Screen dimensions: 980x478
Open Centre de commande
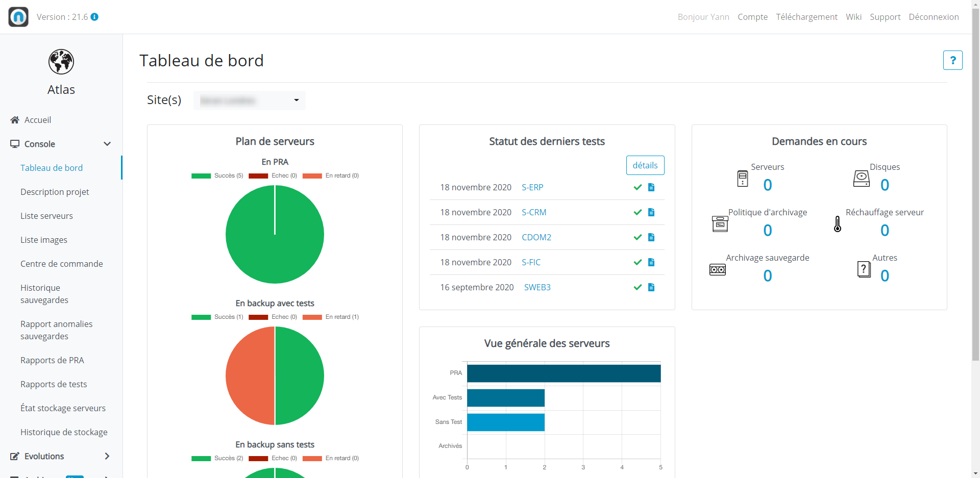[62, 264]
